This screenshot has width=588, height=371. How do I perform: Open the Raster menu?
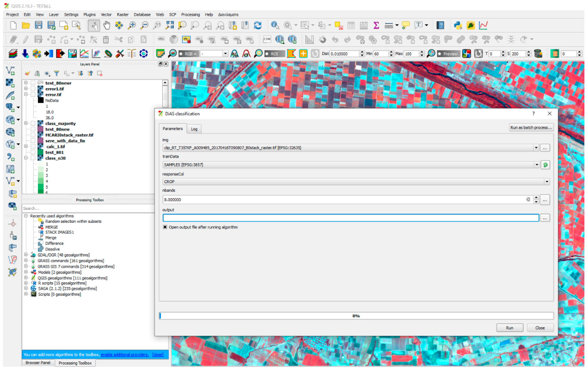point(123,14)
